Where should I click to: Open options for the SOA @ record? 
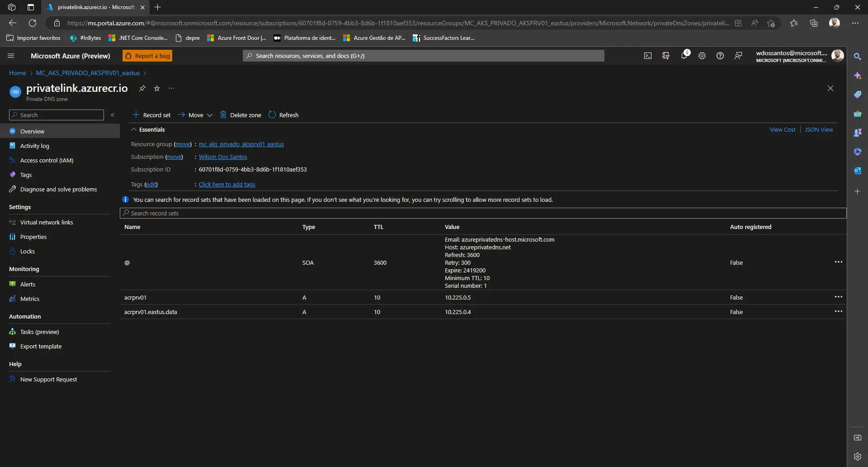(838, 262)
